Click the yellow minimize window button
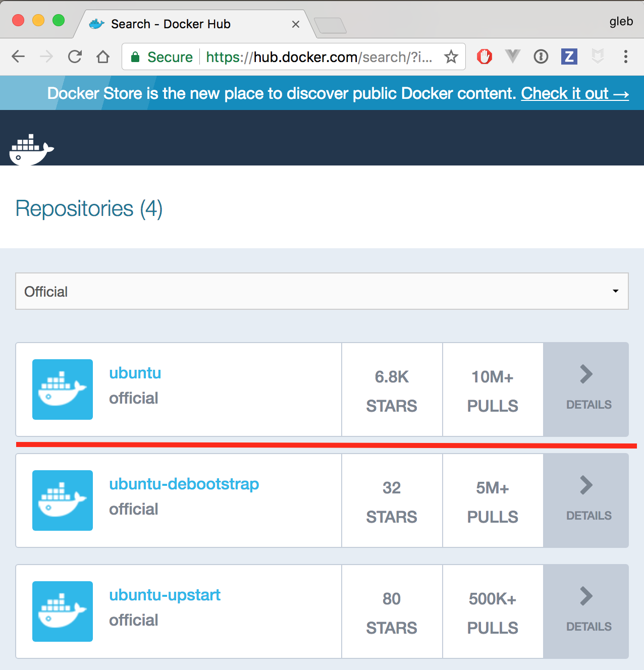The width and height of the screenshot is (644, 670). point(38,20)
